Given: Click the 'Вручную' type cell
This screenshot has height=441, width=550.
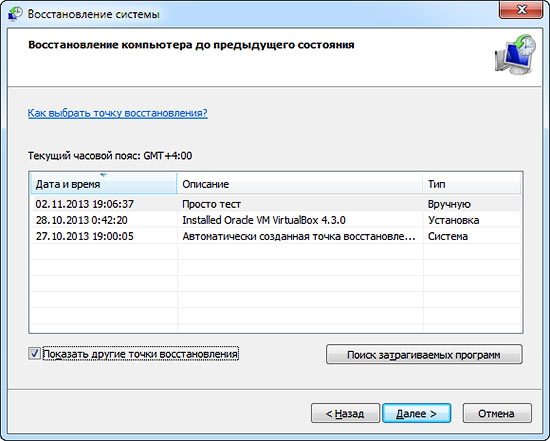Looking at the screenshot, I should point(449,204).
